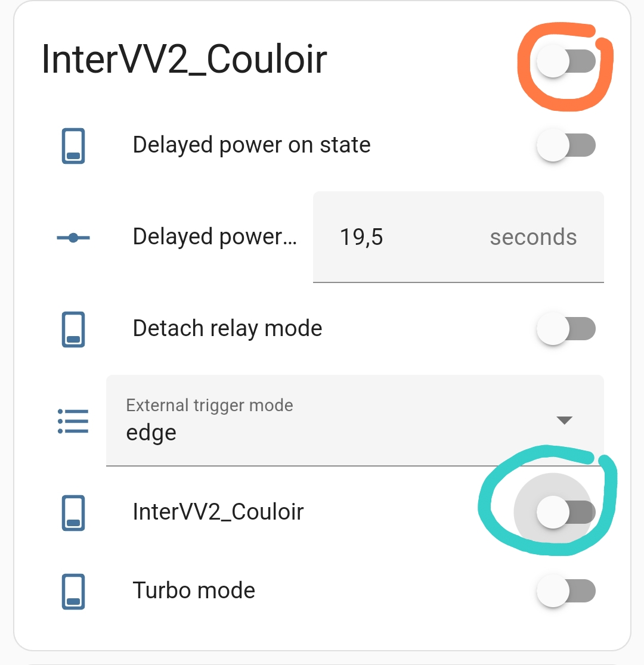The height and width of the screenshot is (665, 644).
Task: Enable the Delayed power on state switch
Action: (x=565, y=145)
